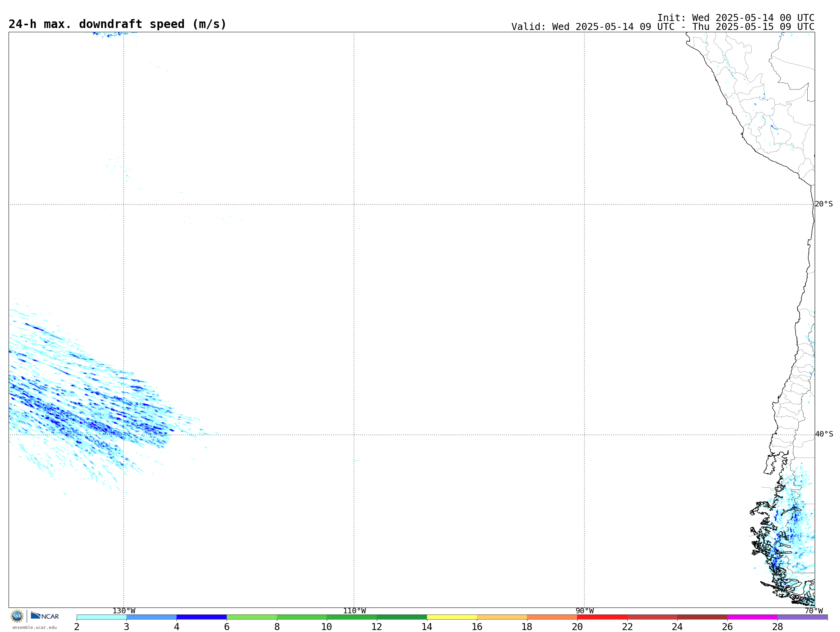Click the 130°W longitude label
The image size is (840, 632).
click(124, 611)
